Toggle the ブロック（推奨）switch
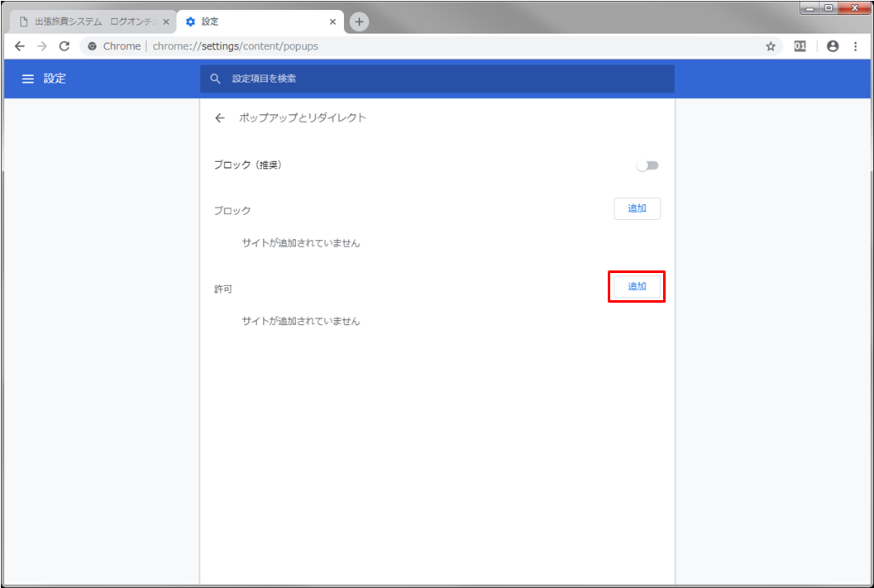Viewport: 874px width, 588px height. pos(647,165)
